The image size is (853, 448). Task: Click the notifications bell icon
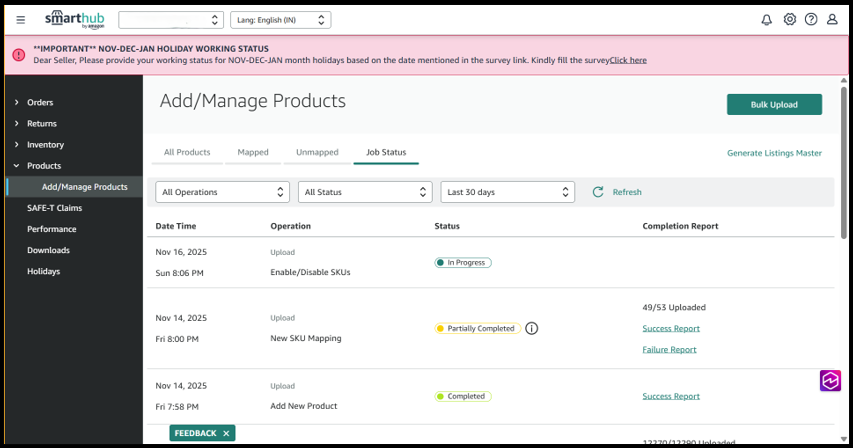click(x=767, y=20)
